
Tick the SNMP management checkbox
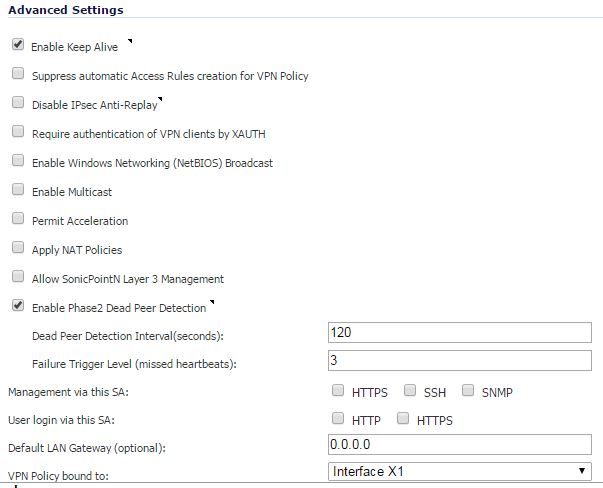point(468,390)
